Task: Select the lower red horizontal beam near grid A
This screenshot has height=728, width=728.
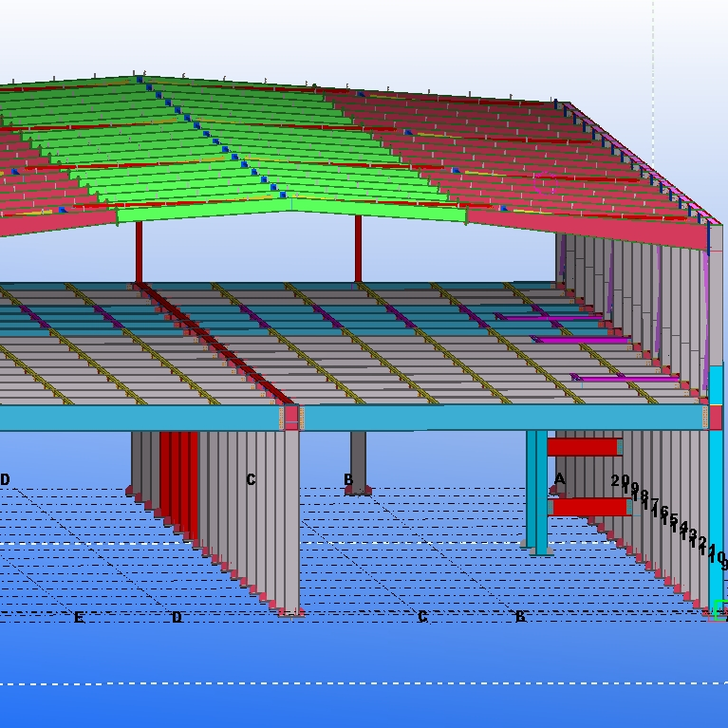Action: [590, 507]
